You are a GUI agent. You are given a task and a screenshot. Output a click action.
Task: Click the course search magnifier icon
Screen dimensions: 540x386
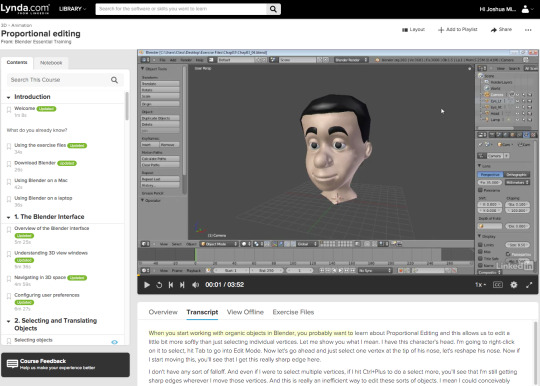114,80
